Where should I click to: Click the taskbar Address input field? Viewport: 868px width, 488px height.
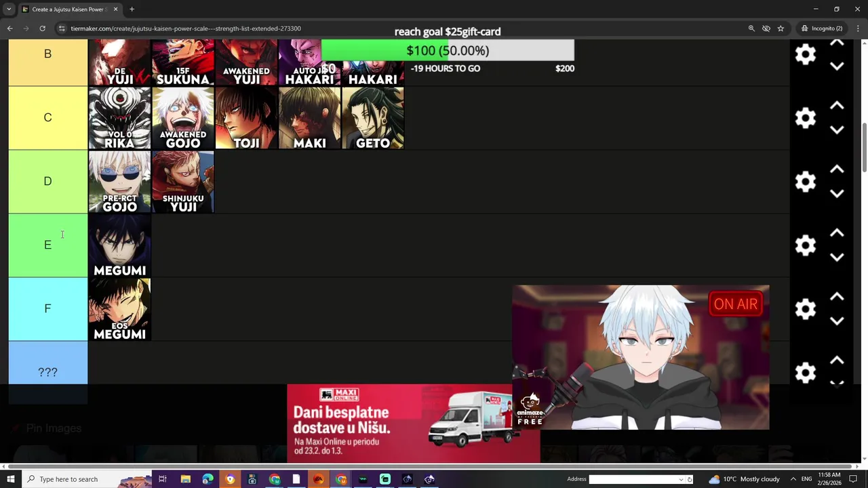pyautogui.click(x=633, y=479)
